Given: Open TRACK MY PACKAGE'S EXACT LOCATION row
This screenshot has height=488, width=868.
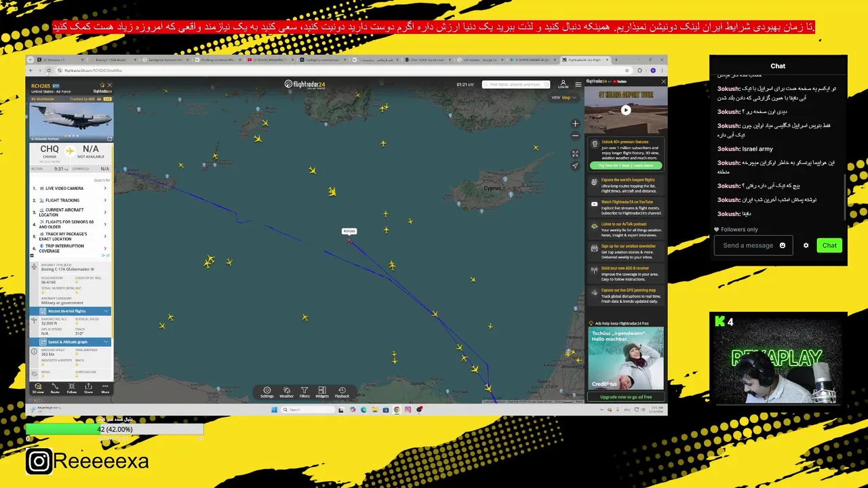Looking at the screenshot, I should pyautogui.click(x=71, y=237).
